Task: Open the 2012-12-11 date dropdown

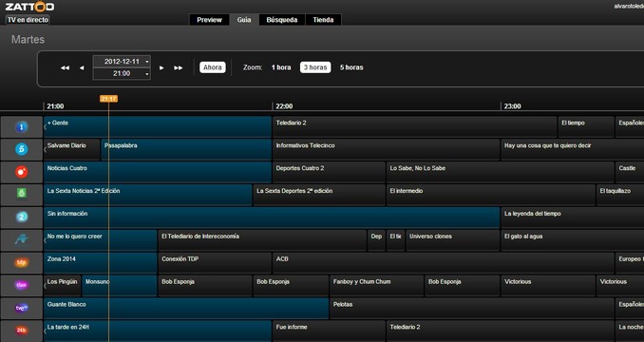Action: (122, 61)
